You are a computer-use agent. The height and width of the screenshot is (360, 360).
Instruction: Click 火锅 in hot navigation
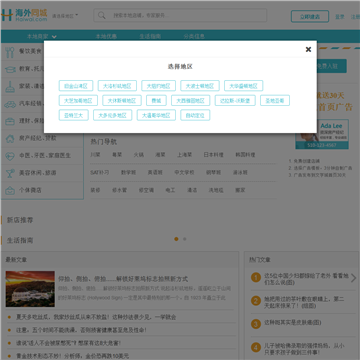click(x=139, y=155)
